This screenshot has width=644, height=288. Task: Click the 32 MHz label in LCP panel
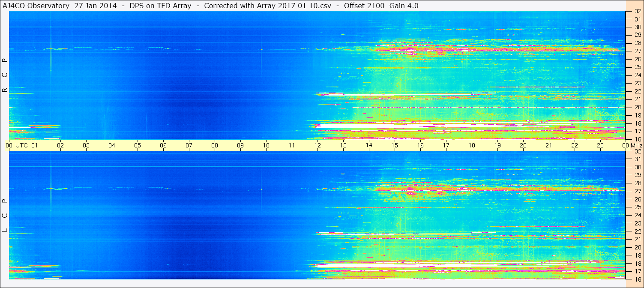638,151
